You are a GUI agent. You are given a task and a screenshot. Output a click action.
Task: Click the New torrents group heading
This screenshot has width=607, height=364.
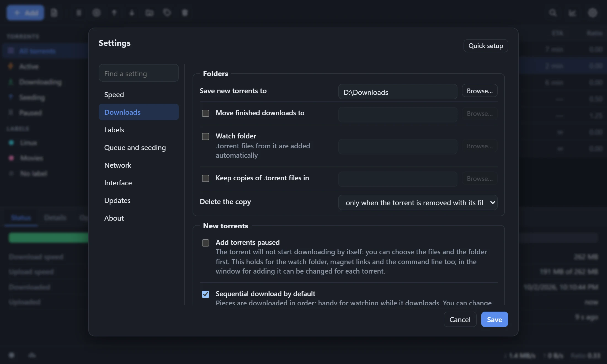pos(225,226)
